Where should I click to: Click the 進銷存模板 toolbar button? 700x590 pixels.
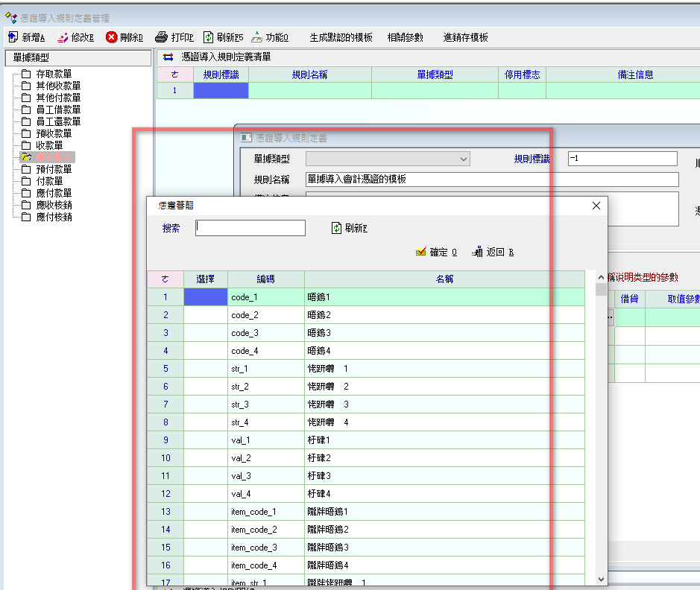coord(465,37)
